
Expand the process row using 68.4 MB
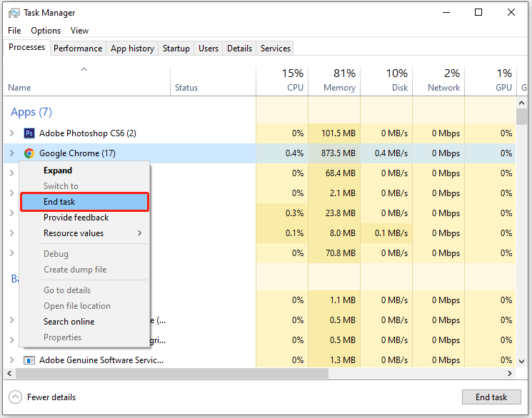(x=12, y=173)
